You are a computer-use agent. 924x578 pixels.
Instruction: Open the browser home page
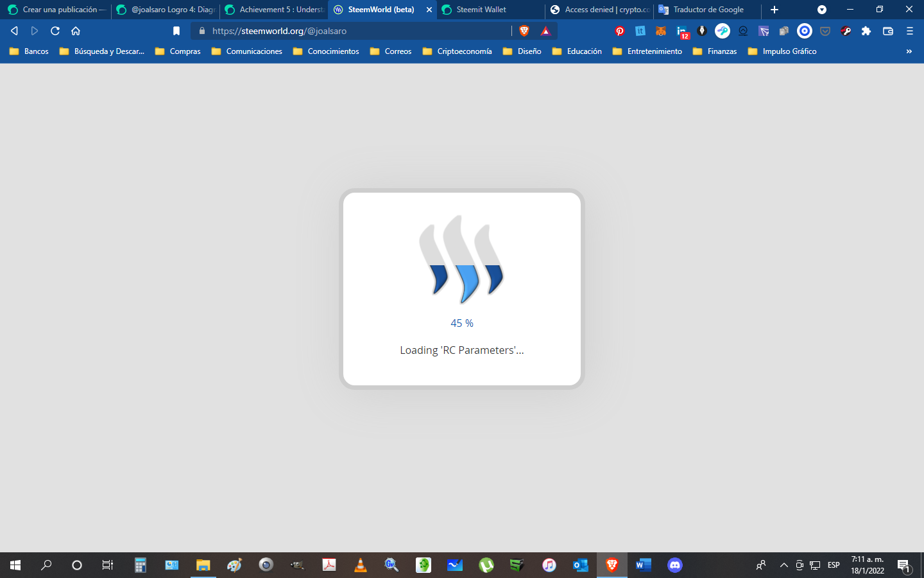click(76, 31)
